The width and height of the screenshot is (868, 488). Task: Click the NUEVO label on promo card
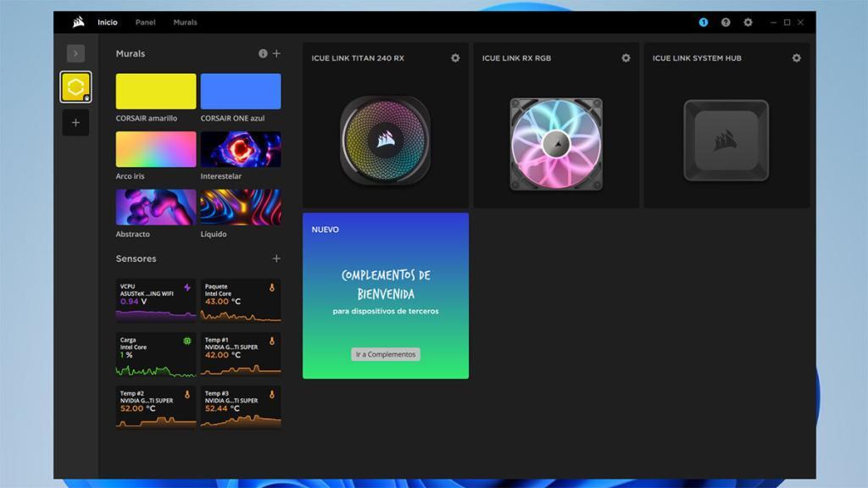[x=325, y=230]
